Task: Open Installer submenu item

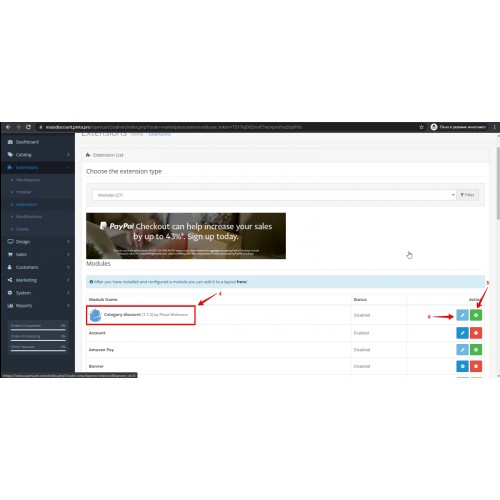Action: pos(24,192)
